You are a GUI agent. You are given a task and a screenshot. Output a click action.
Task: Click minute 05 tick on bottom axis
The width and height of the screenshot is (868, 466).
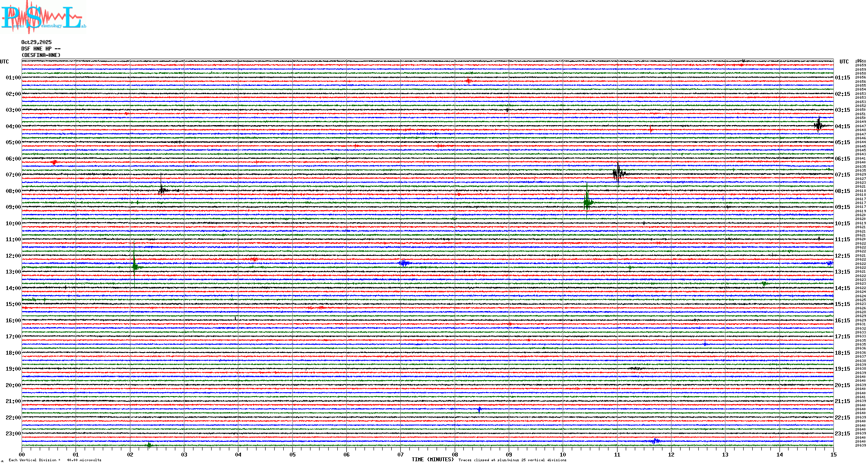(x=292, y=454)
